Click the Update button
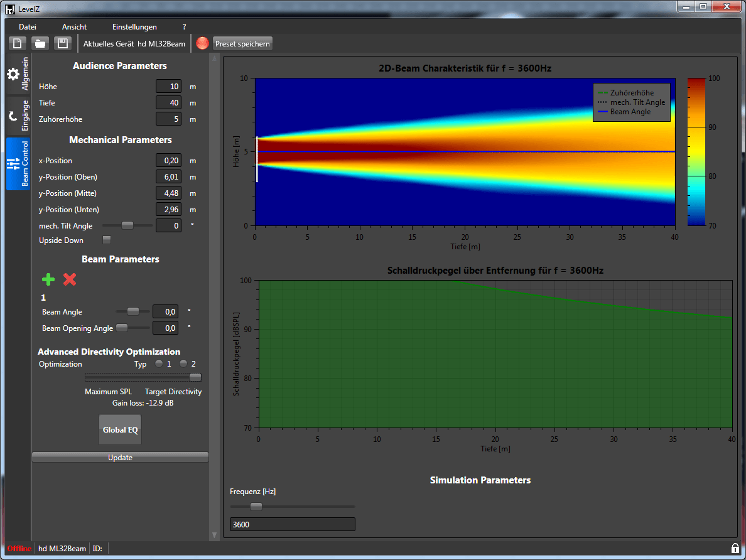The height and width of the screenshot is (560, 746). coord(120,458)
